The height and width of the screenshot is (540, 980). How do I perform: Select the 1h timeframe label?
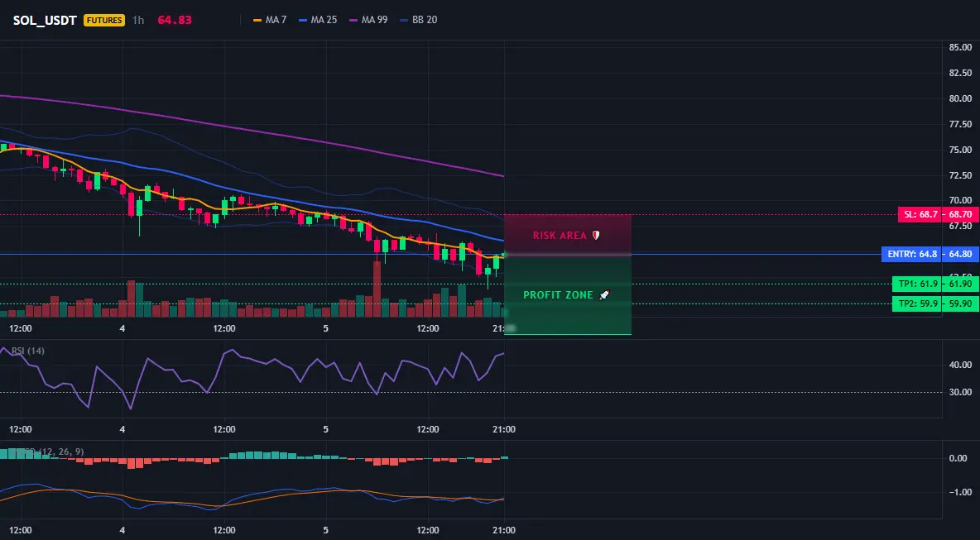coord(138,20)
